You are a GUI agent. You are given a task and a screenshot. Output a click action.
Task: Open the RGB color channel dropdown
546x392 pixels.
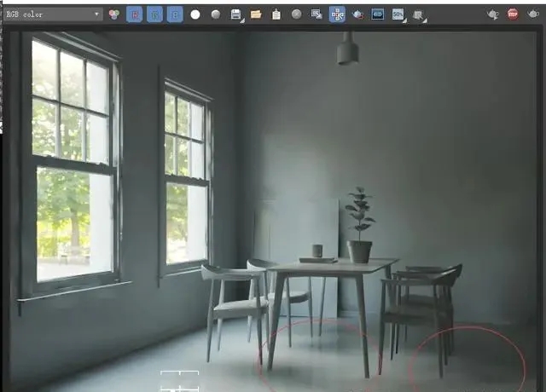coord(53,14)
